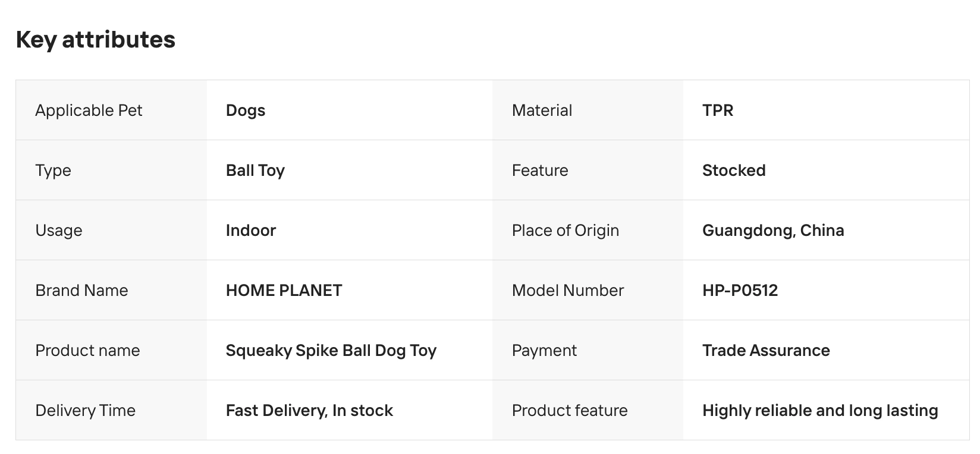The width and height of the screenshot is (980, 454).
Task: Click the Indoor usage value
Action: 250,231
